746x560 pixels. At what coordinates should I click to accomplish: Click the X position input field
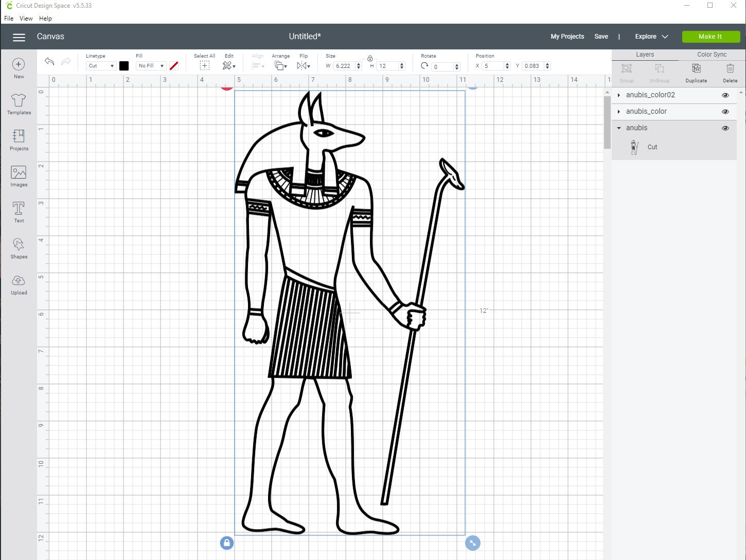coord(493,66)
